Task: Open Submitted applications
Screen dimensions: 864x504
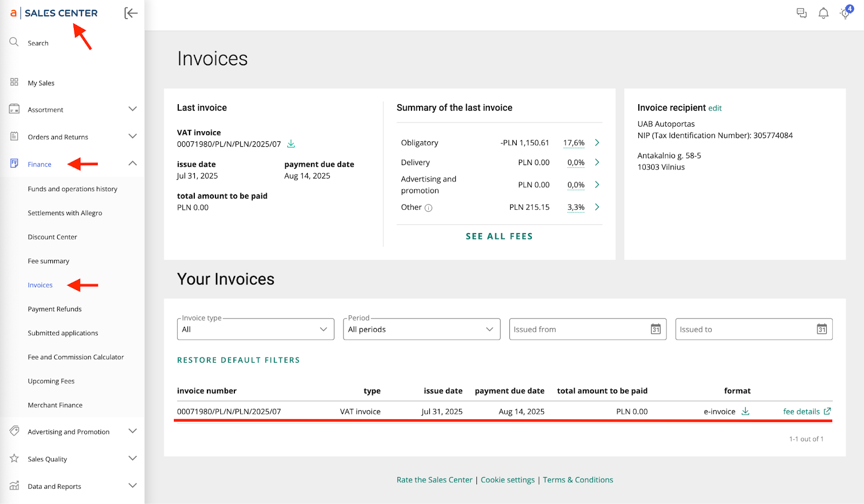Action: point(63,333)
